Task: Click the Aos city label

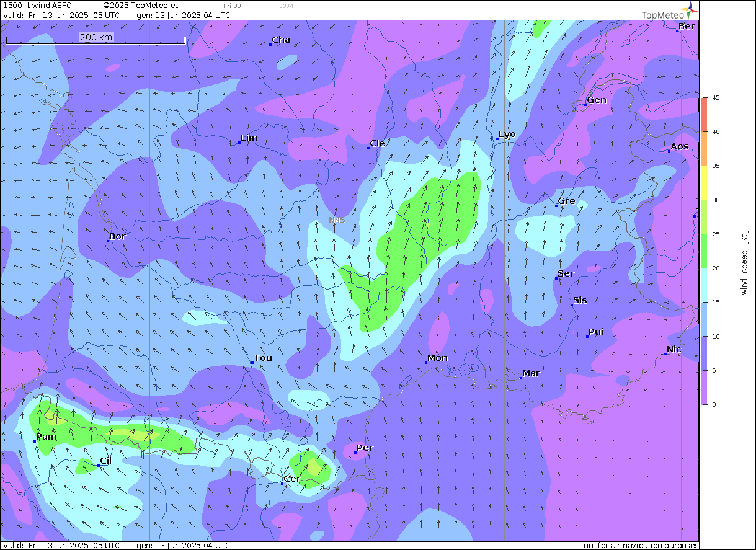Action: pos(680,146)
